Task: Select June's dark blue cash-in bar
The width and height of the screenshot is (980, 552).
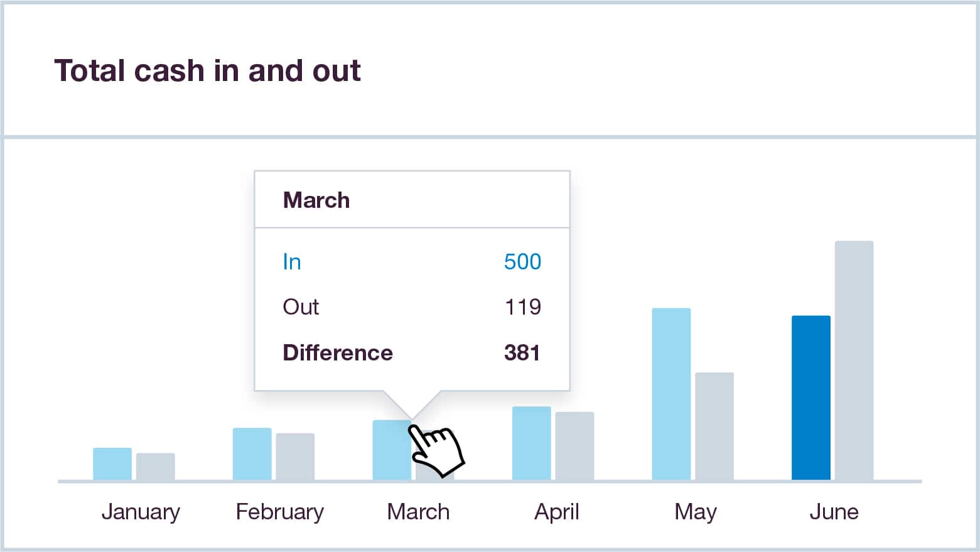Action: (811, 398)
